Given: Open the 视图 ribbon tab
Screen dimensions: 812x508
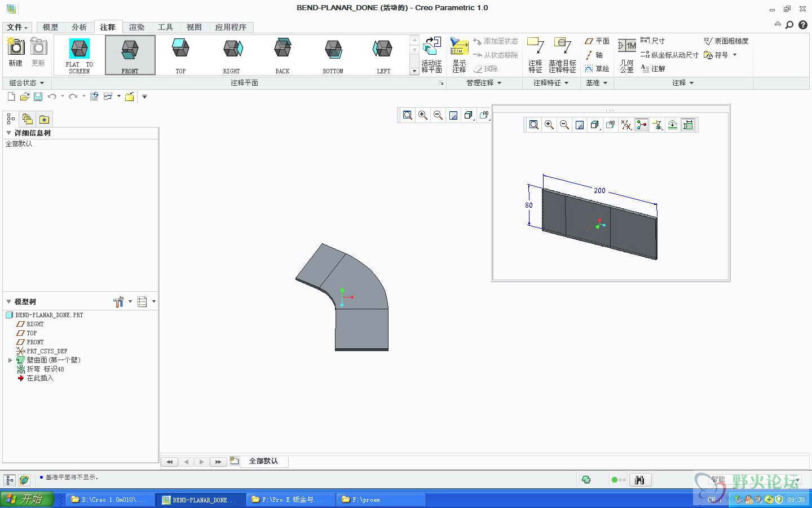Looking at the screenshot, I should (x=194, y=27).
